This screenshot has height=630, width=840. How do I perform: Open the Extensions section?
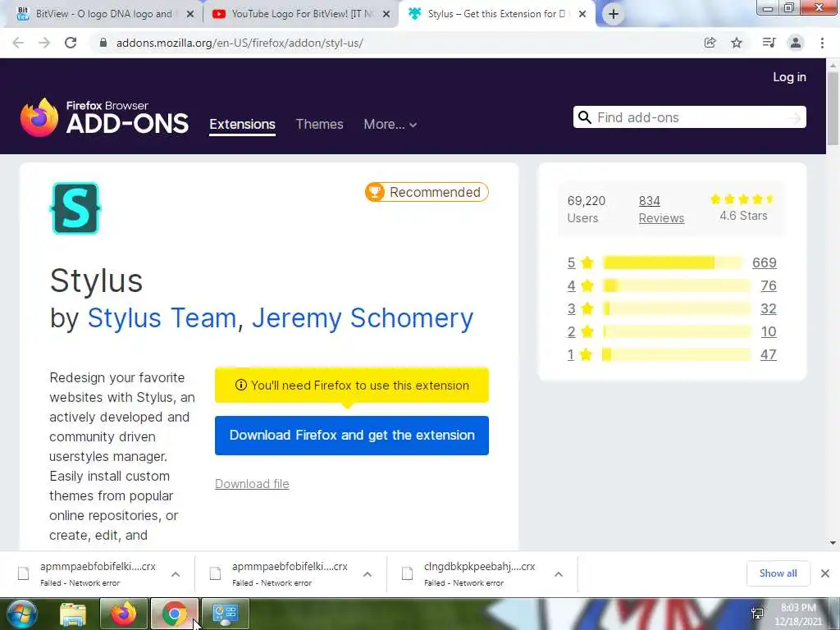tap(242, 125)
